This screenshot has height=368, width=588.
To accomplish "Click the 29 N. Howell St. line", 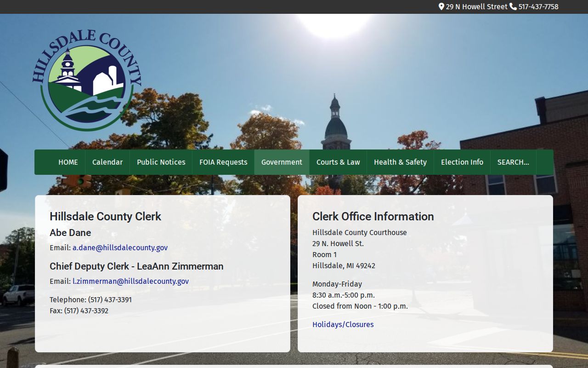I will [338, 243].
